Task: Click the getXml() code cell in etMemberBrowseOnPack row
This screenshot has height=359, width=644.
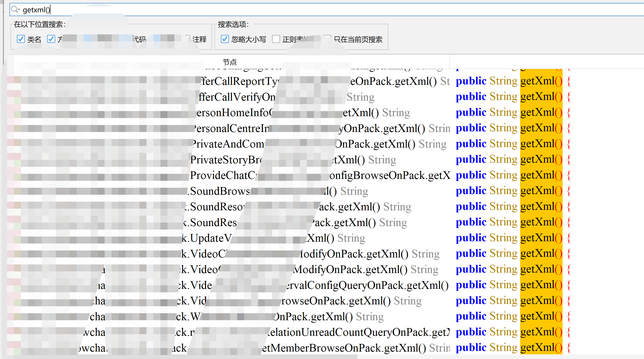Action: 541,348
